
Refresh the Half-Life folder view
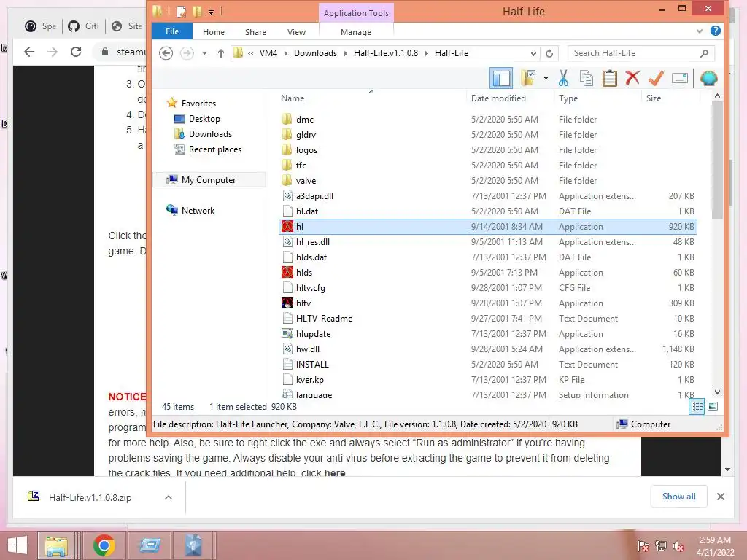(549, 53)
